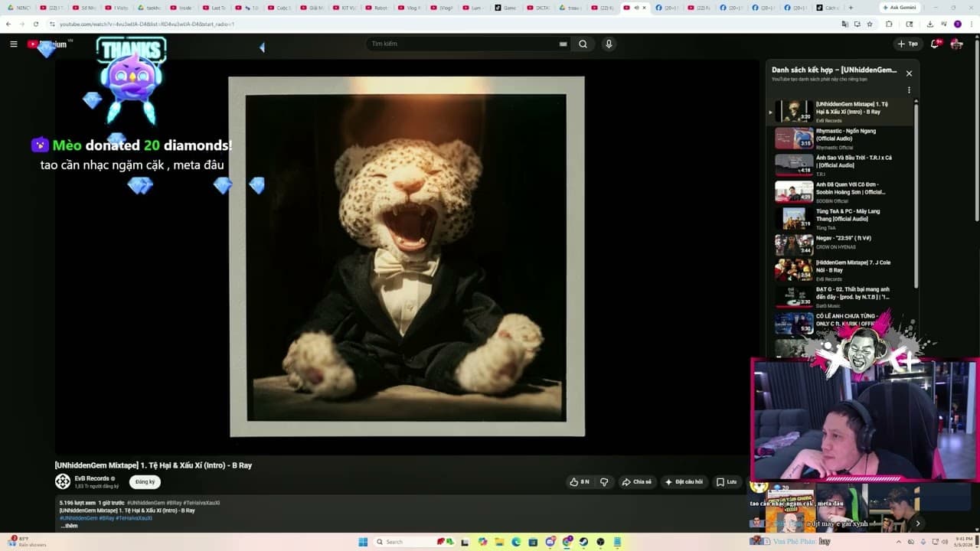The width and height of the screenshot is (980, 551).
Task: Click the Tạo create button
Action: click(908, 44)
